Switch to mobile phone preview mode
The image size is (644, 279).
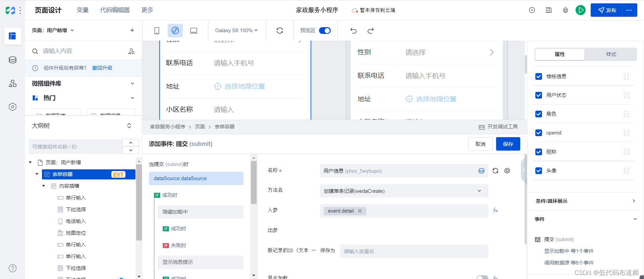pos(157,31)
